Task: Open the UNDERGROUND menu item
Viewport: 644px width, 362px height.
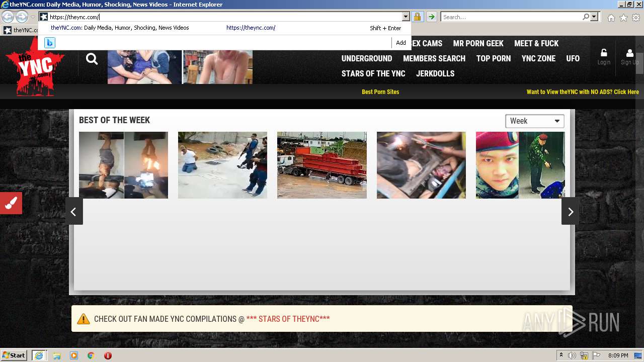Action: pyautogui.click(x=367, y=58)
